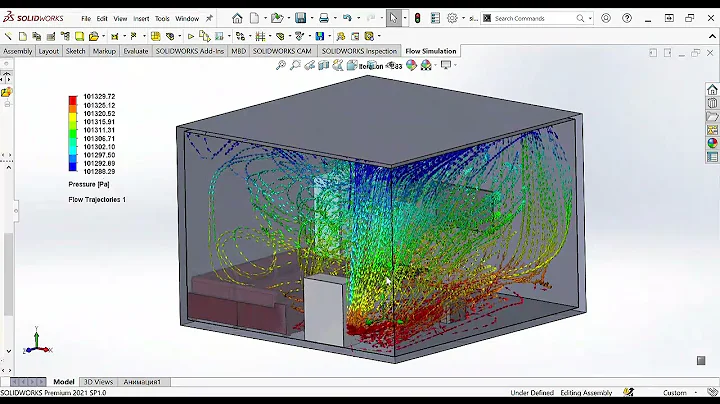Click the blue floppy save-results icon

click(x=320, y=36)
